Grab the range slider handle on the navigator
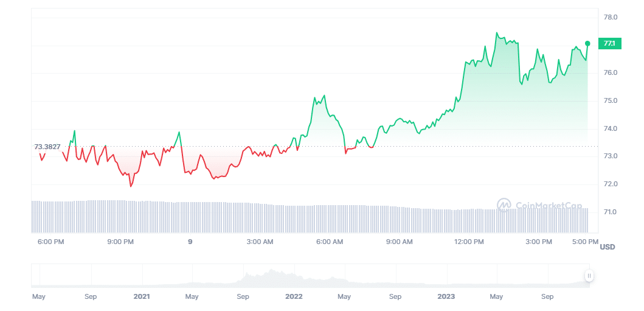This screenshot has height=311, width=644. 589,276
